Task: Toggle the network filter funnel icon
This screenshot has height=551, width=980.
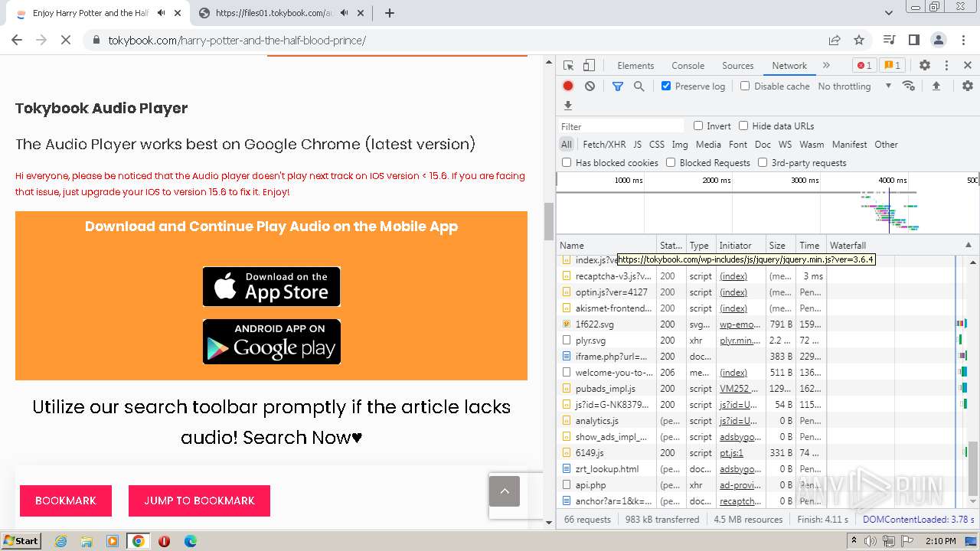Action: [618, 86]
